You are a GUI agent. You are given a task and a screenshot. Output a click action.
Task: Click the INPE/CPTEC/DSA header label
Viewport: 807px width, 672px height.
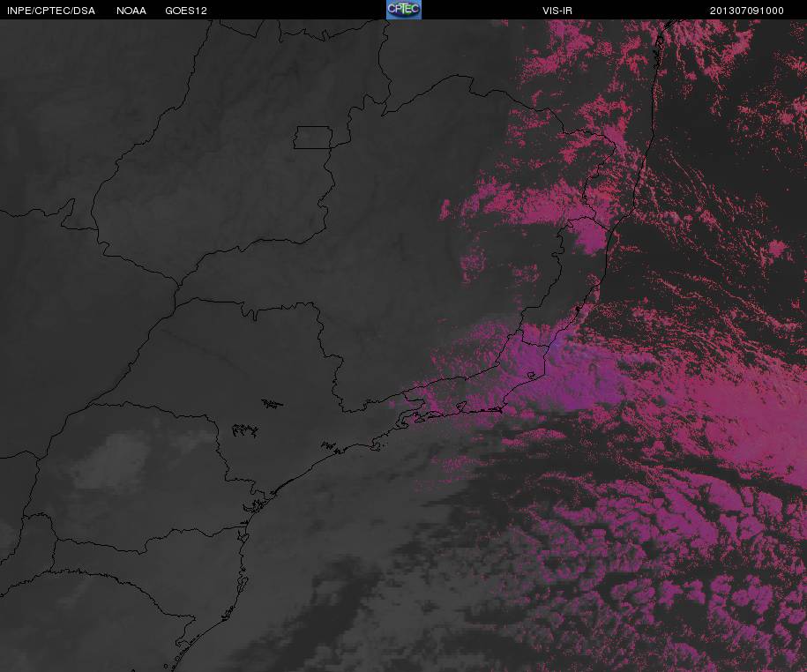(51, 11)
